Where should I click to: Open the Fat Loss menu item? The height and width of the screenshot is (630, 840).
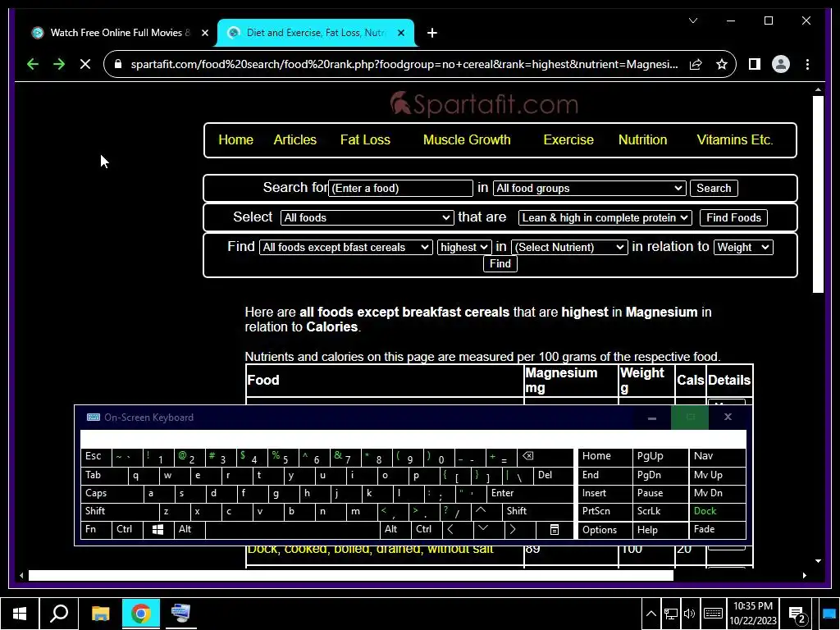click(365, 139)
